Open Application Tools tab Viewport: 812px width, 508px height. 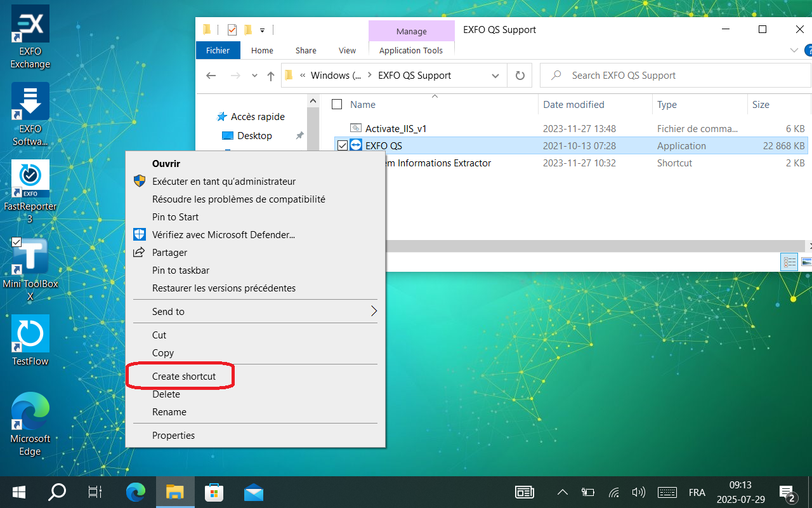coord(411,50)
